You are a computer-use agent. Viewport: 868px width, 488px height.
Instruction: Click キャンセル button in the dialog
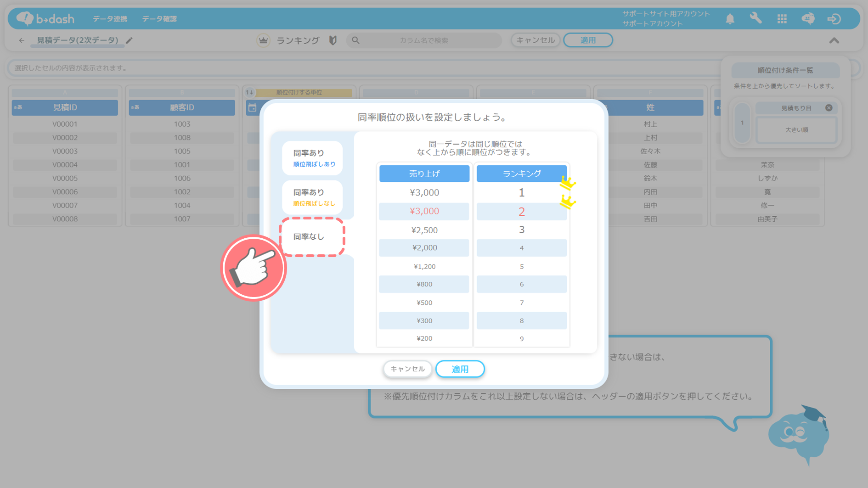click(407, 369)
